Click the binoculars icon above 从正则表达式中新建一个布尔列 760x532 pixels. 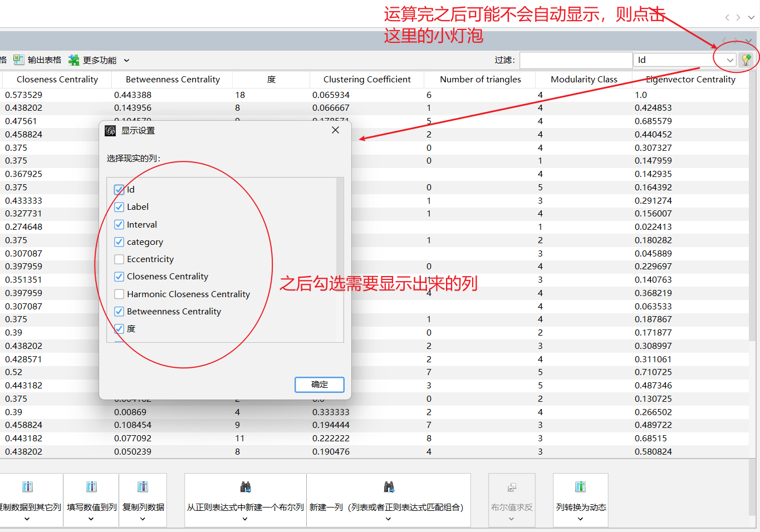[246, 487]
